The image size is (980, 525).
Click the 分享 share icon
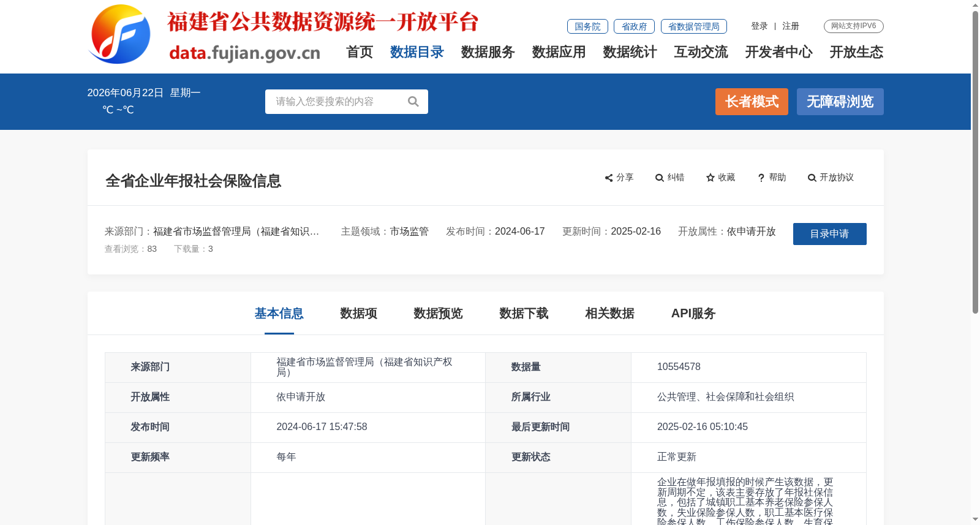(x=609, y=178)
